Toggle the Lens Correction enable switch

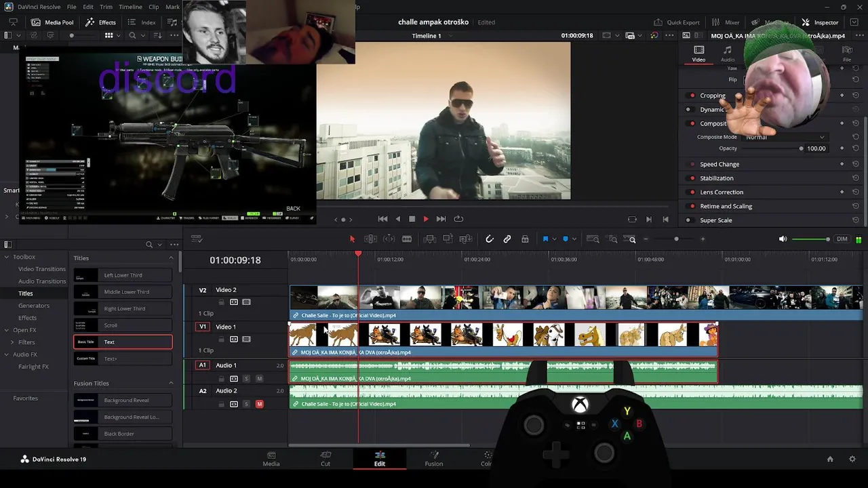(x=692, y=192)
